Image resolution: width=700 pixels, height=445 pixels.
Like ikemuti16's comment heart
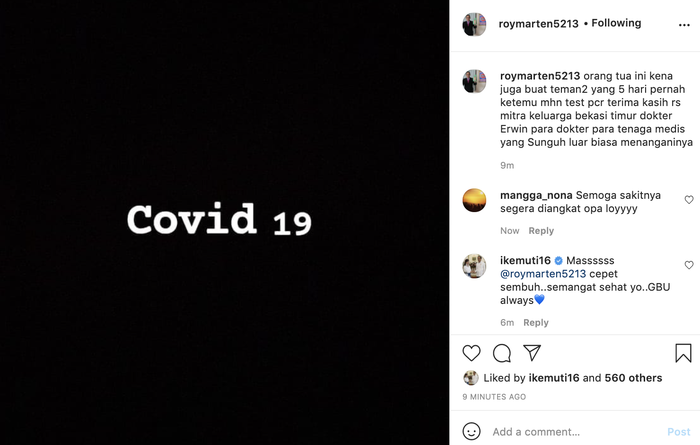point(689,265)
